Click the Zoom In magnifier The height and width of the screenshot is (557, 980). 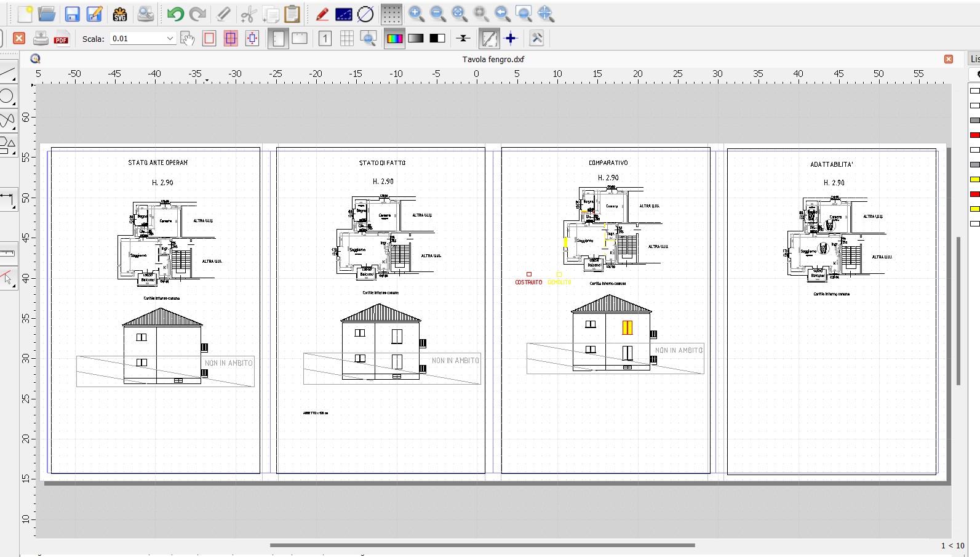(x=416, y=14)
